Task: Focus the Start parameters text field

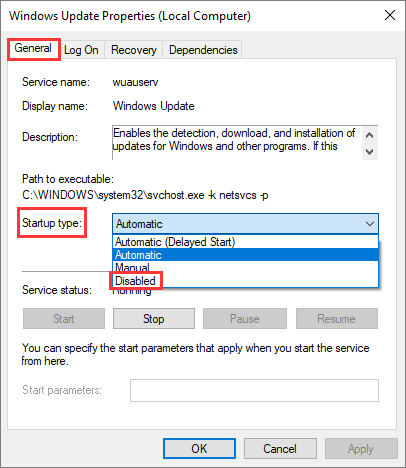Action: pyautogui.click(x=254, y=390)
